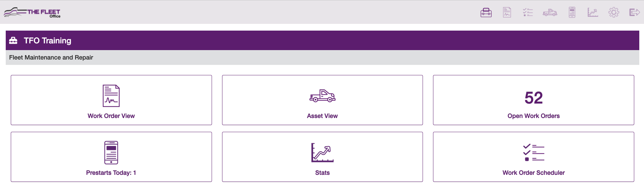644x194 pixels.
Task: Select the truck asset icon in header
Action: click(550, 13)
